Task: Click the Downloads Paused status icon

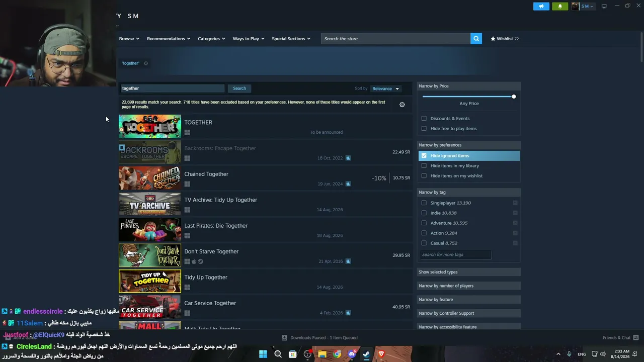Action: click(x=284, y=338)
